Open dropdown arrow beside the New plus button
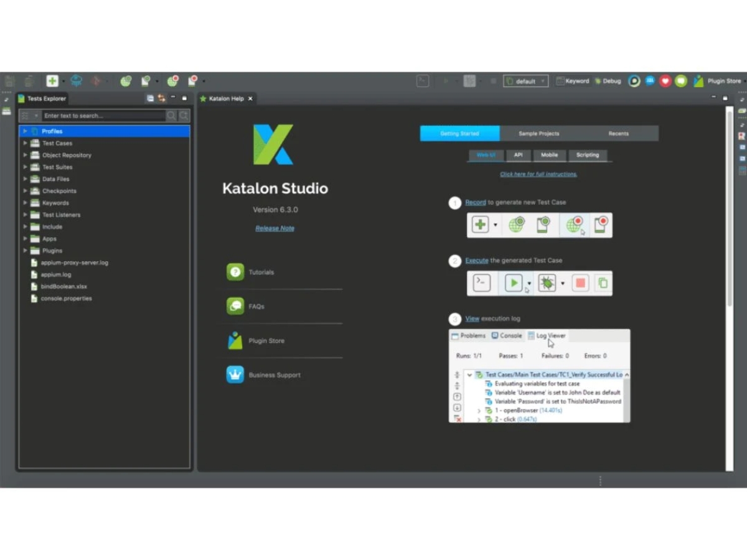 click(63, 82)
